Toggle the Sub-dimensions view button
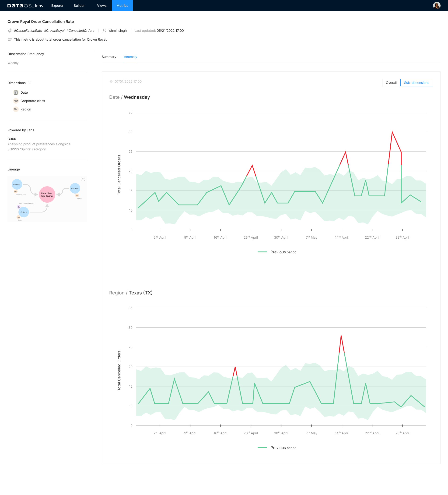Screen dimensions: 448x495 pyautogui.click(x=416, y=83)
